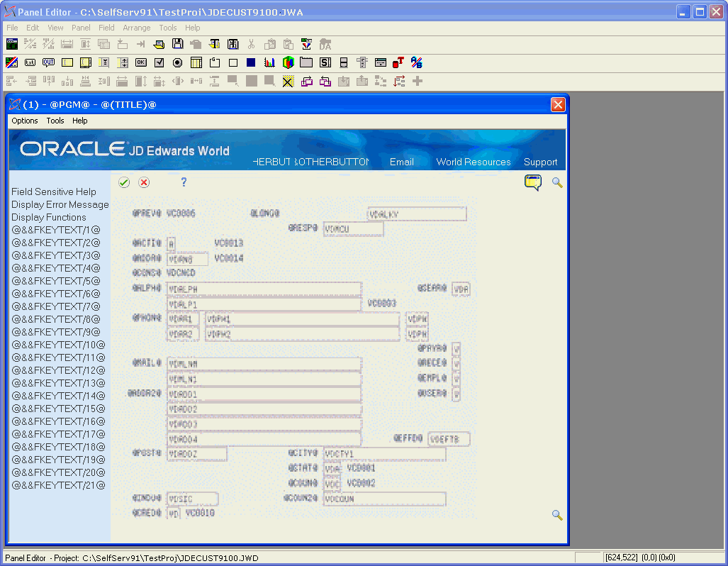Click the blue question mark help icon
The image size is (728, 566).
coord(184,182)
